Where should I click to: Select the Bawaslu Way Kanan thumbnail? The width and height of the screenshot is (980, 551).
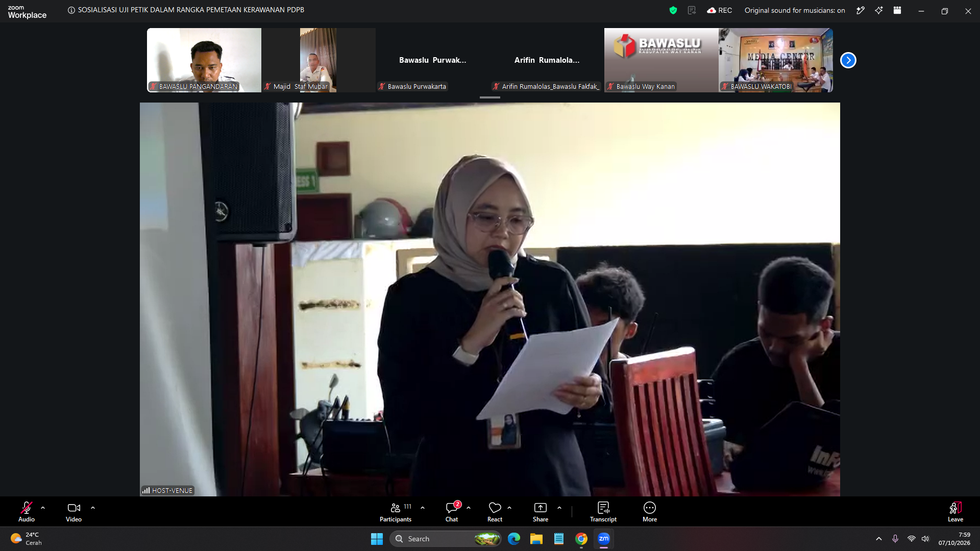pyautogui.click(x=661, y=60)
